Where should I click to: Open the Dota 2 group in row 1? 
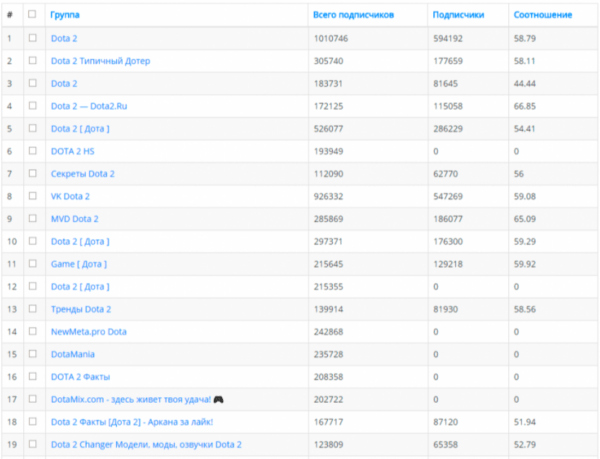(x=64, y=38)
